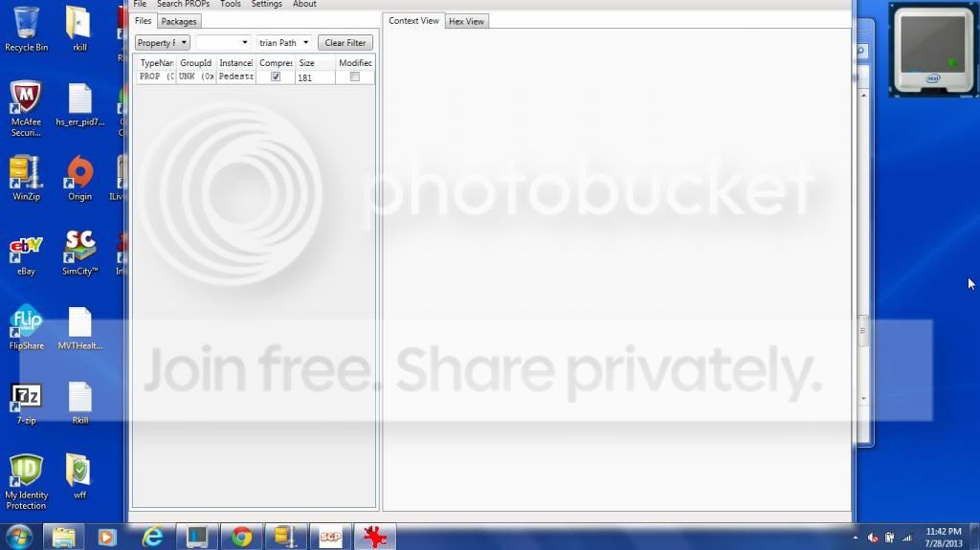Open the hs_err_pid7 file icon
Image resolution: width=980 pixels, height=550 pixels.
[80, 103]
